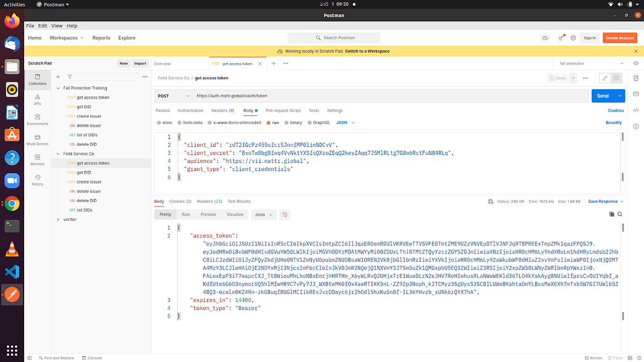Close the get access token tab
The height and width of the screenshot is (362, 644).
(260, 64)
